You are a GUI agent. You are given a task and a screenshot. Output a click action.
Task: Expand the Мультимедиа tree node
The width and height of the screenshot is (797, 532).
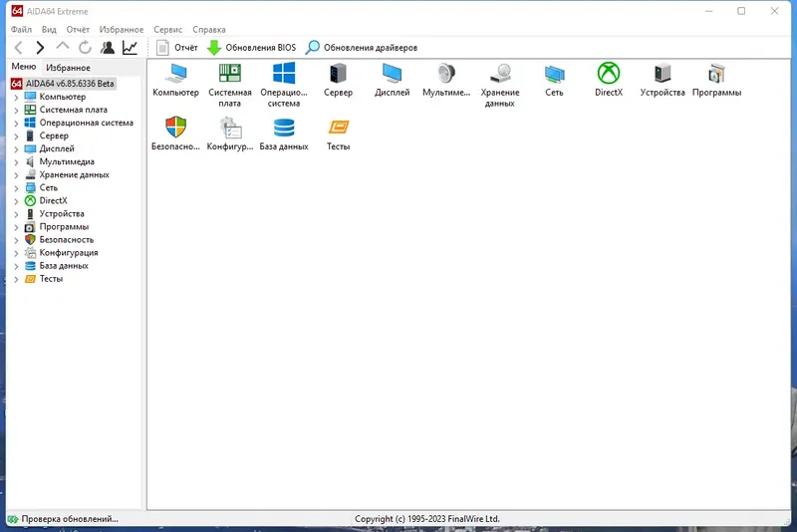pyautogui.click(x=16, y=162)
